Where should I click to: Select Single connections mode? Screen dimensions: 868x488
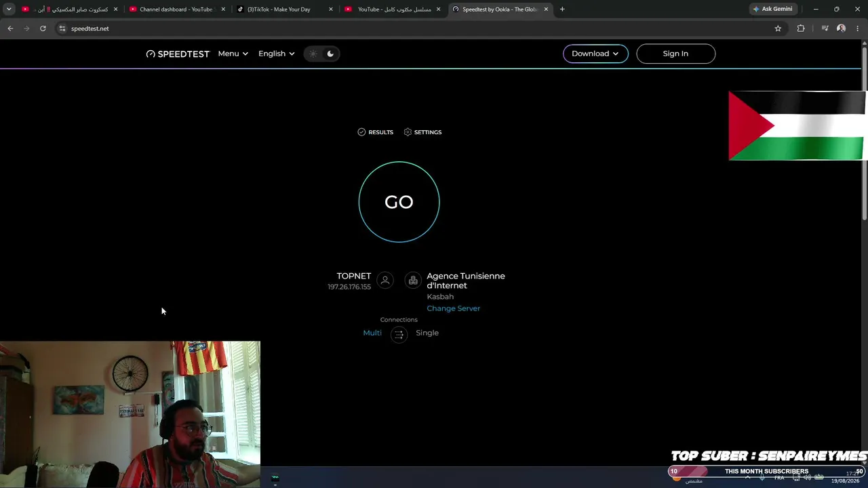[427, 333]
